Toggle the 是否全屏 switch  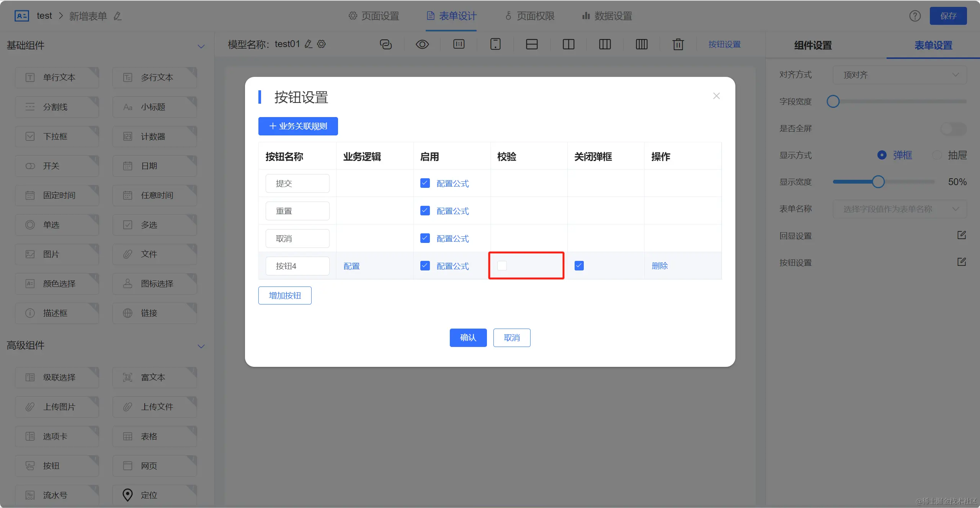pos(953,129)
